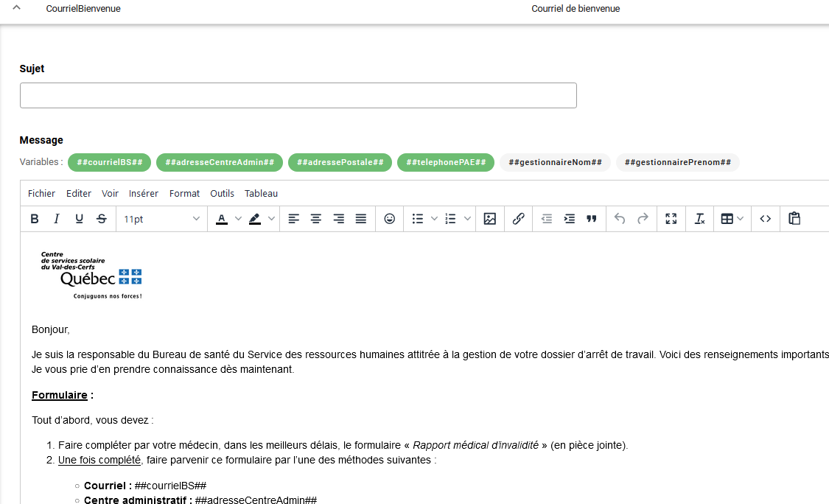The image size is (829, 504).
Task: Open the insert image tool
Action: click(490, 219)
